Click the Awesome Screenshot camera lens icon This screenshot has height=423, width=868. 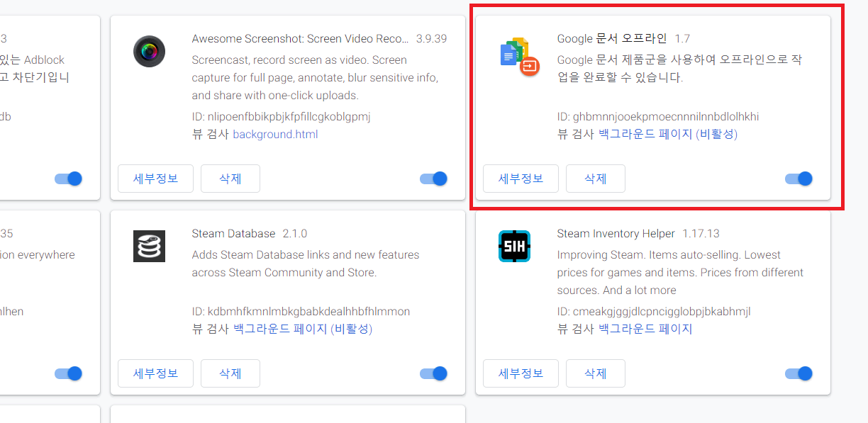[149, 52]
